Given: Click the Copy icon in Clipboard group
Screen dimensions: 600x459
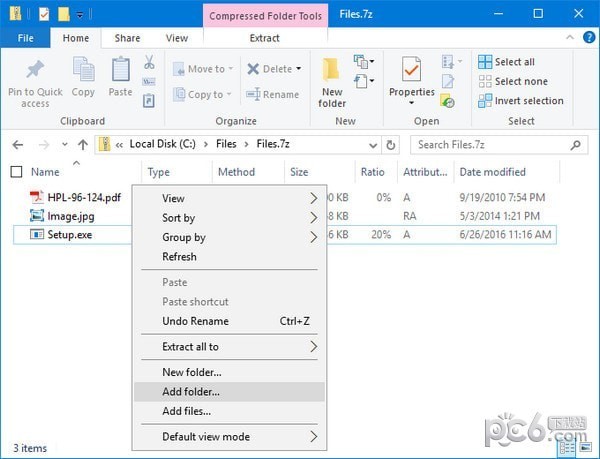Looking at the screenshot, I should (83, 72).
